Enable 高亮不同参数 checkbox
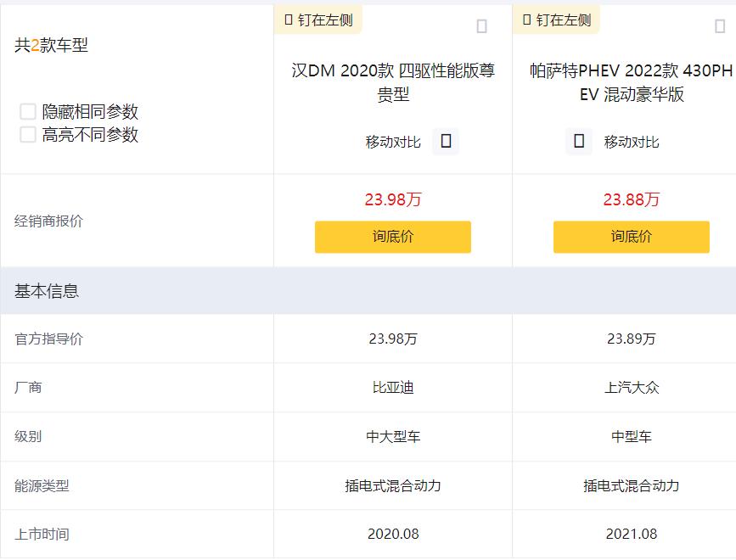 click(x=28, y=134)
